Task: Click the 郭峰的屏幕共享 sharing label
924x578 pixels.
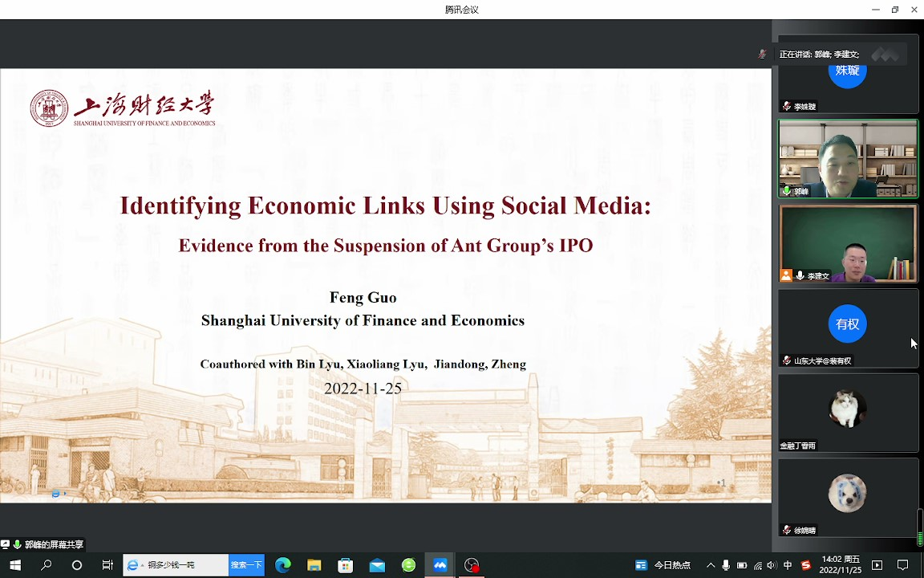Action: coord(53,544)
